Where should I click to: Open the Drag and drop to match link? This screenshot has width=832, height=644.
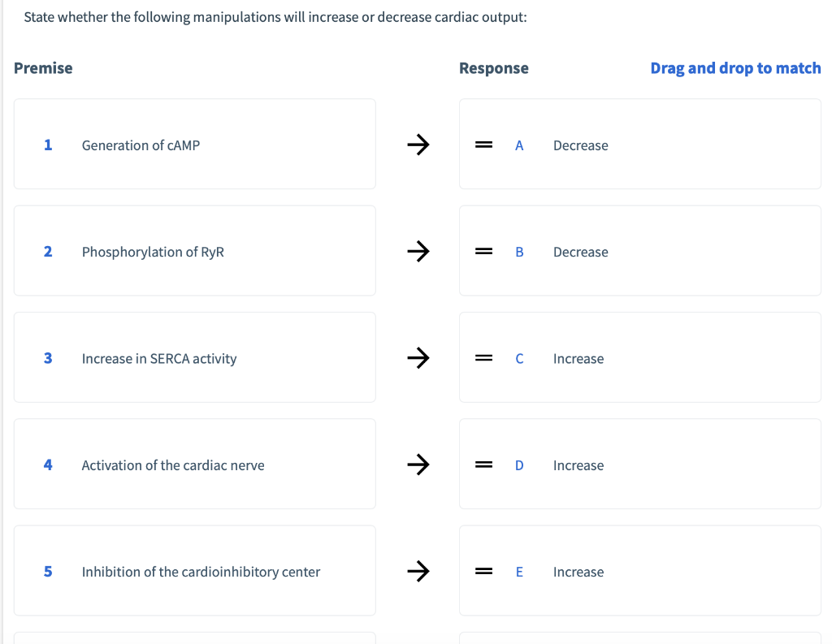735,67
